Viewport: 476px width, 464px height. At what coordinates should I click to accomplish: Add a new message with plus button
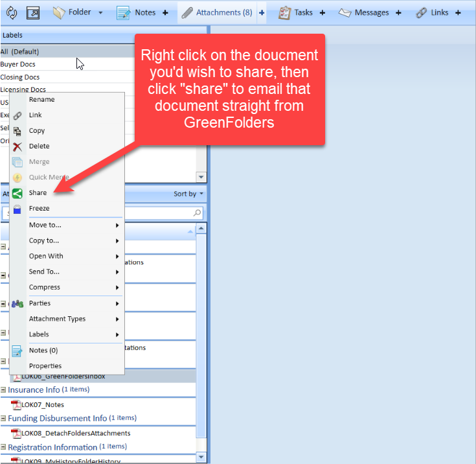coord(398,13)
